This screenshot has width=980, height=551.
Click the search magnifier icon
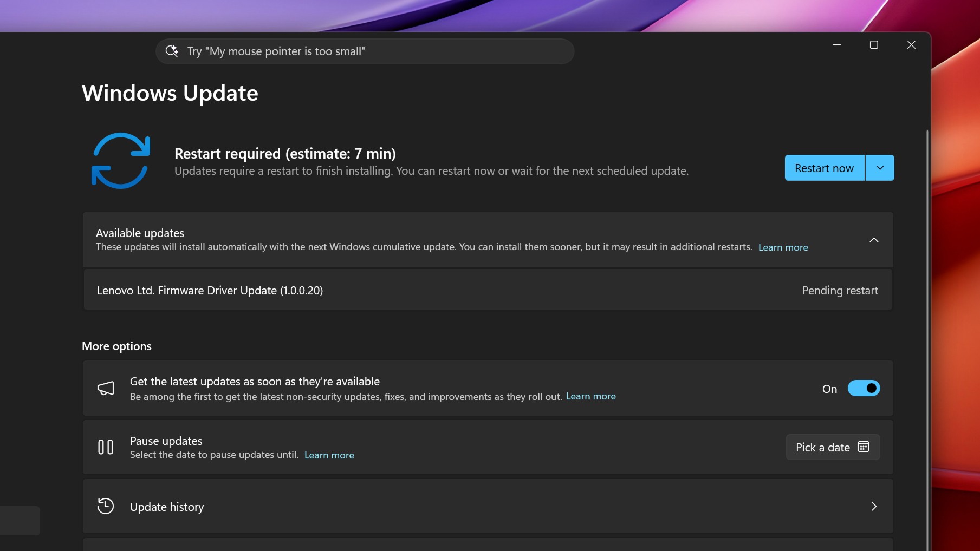(172, 51)
